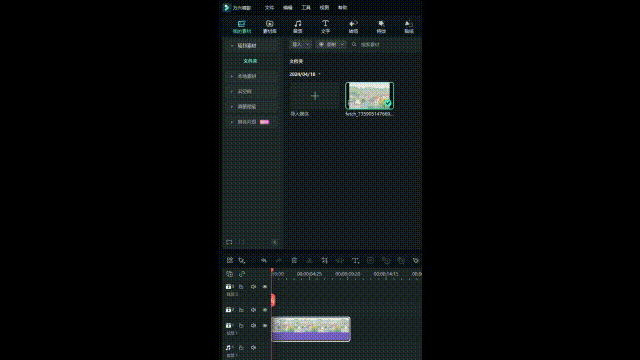Hide video track 2 with eye icon

[265, 310]
